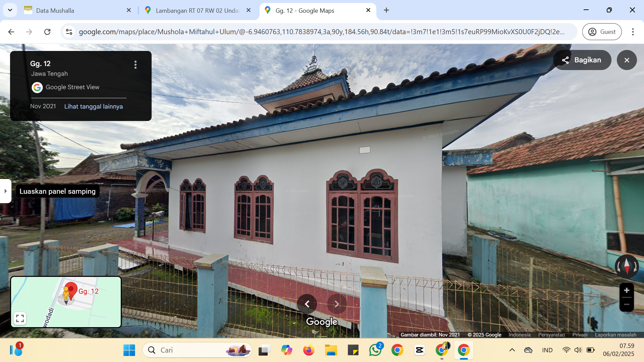Open File Explorer from taskbar

coord(331,350)
